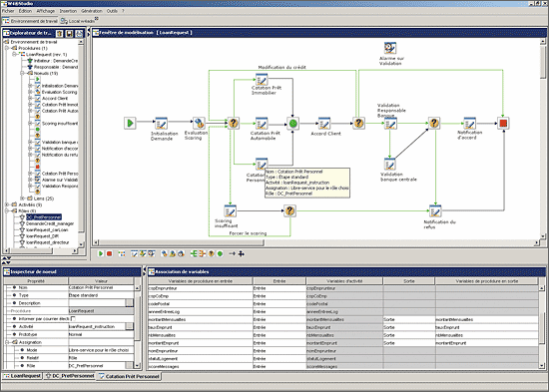Click the Association de variables vertical scrollbar
Screen dimensions: 549x392
(x=542, y=327)
